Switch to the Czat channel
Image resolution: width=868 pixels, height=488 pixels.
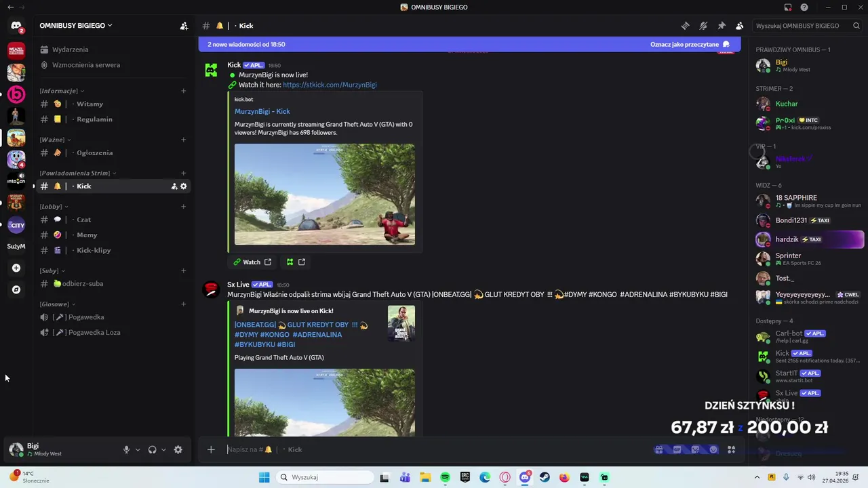pos(113,220)
